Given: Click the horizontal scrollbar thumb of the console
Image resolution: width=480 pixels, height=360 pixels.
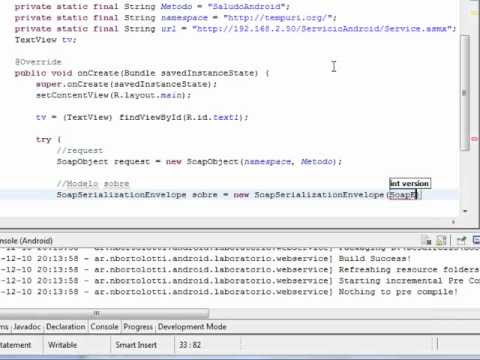Looking at the screenshot, I should point(104,313).
